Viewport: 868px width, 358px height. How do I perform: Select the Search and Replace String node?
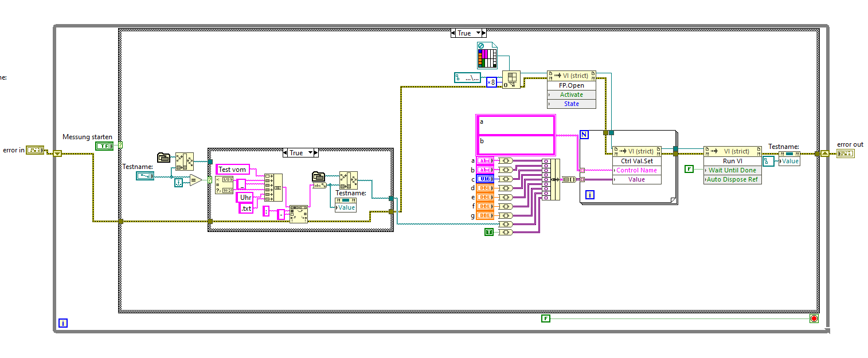299,214
